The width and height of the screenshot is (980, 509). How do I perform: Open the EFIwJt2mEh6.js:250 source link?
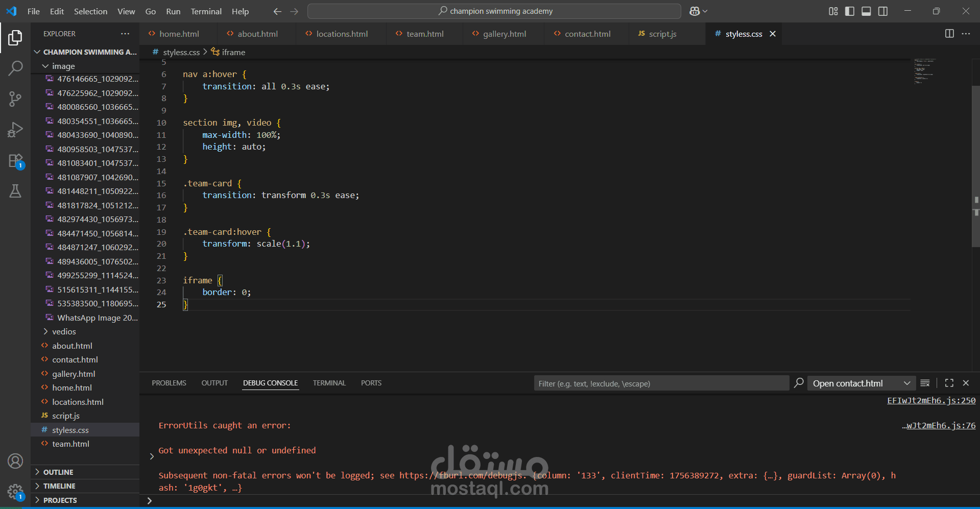(931, 401)
